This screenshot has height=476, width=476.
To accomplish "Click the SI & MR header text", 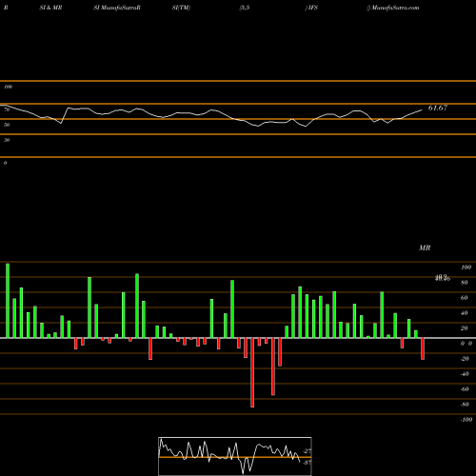I will point(50,8).
